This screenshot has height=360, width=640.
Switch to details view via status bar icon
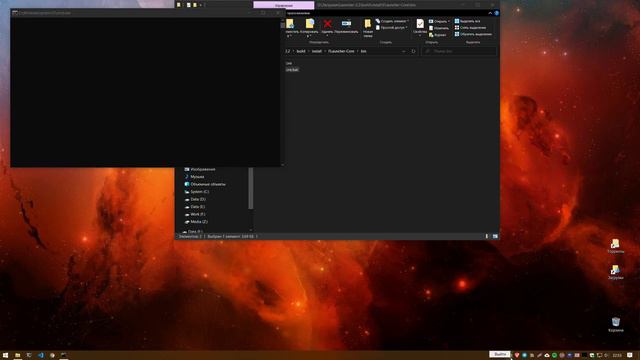pos(487,236)
